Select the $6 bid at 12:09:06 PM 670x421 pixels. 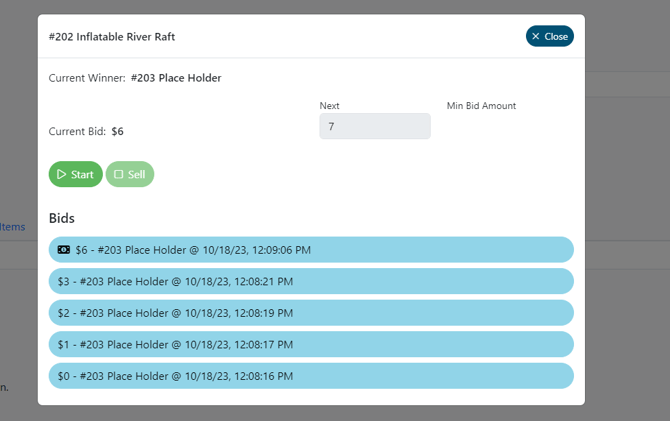[x=310, y=250]
